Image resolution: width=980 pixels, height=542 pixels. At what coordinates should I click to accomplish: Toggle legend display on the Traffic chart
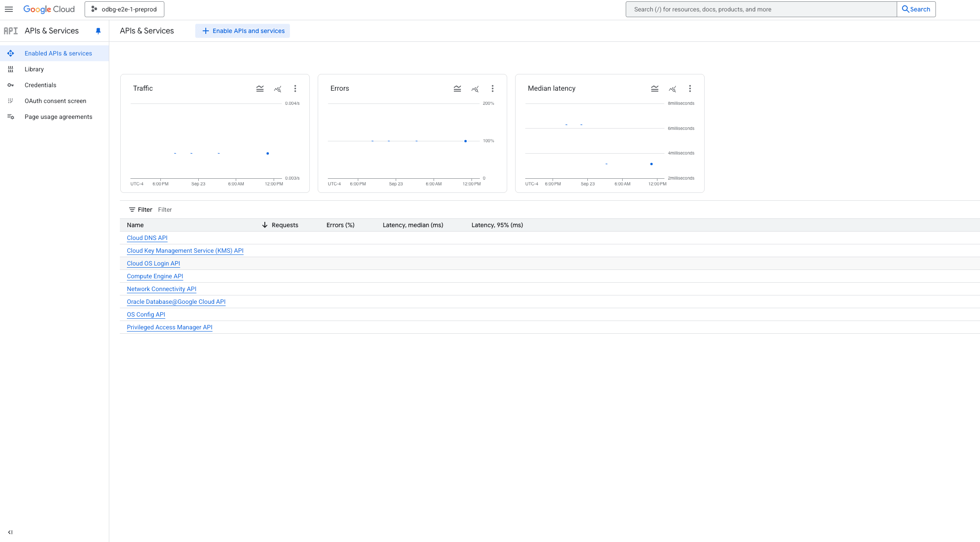260,88
